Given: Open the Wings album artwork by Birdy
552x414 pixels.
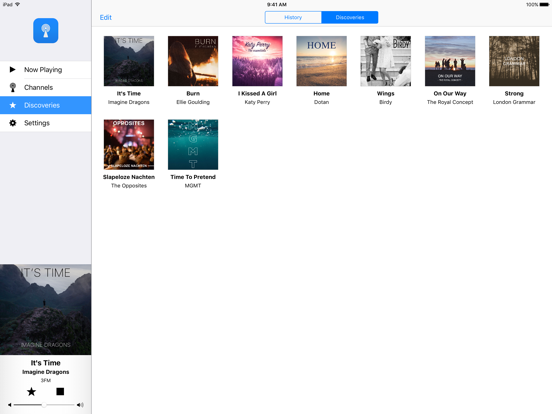Looking at the screenshot, I should point(385,61).
